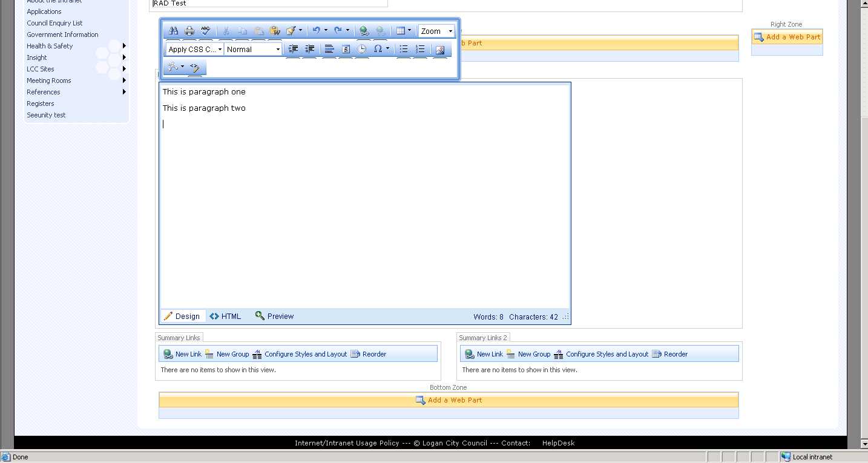
Task: Open the Hyperlink Manager globe icon
Action: [364, 31]
